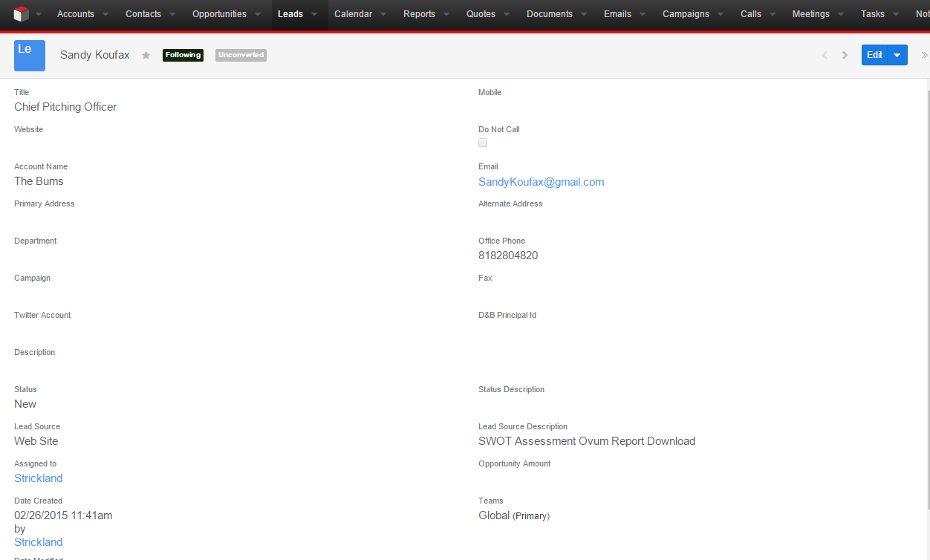Click the Global team value
Image resolution: width=930 pixels, height=560 pixels.
[494, 515]
